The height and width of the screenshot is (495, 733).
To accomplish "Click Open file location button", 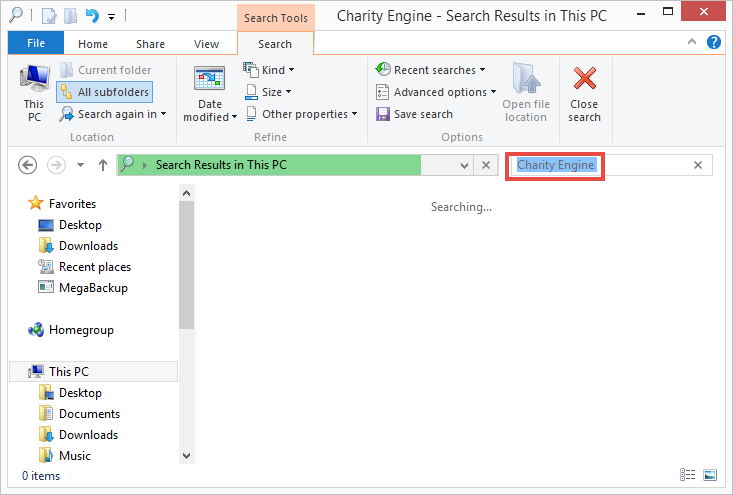I will [x=526, y=93].
